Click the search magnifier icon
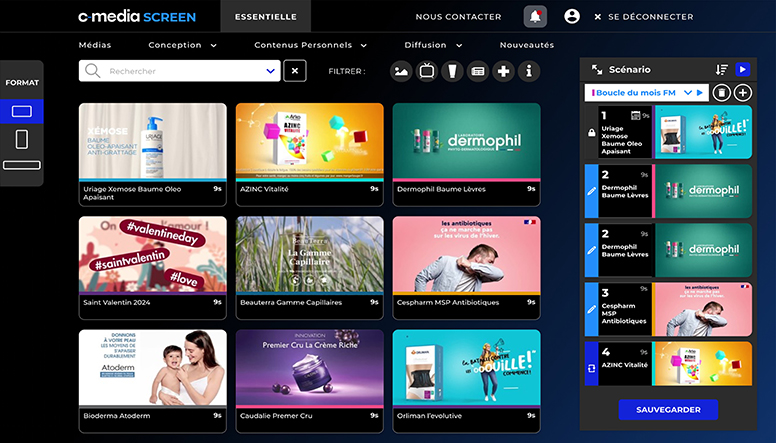776x443 pixels. 93,71
